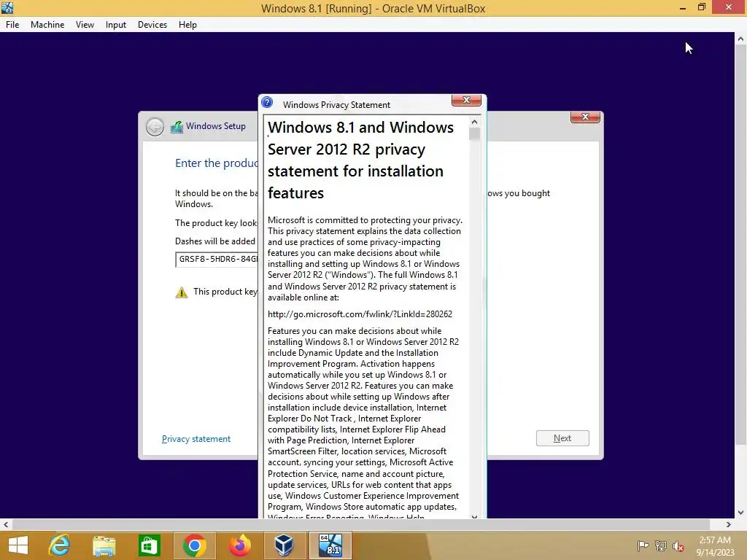Close the Windows Privacy Statement dialog

466,100
